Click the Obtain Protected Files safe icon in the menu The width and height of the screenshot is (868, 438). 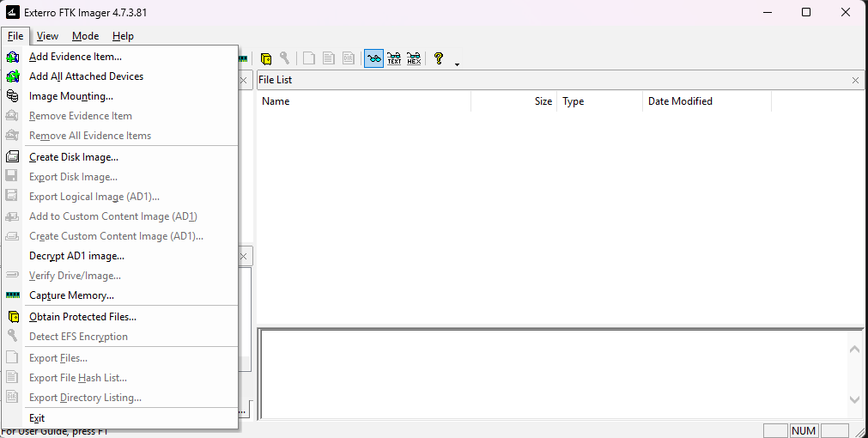[x=12, y=317]
